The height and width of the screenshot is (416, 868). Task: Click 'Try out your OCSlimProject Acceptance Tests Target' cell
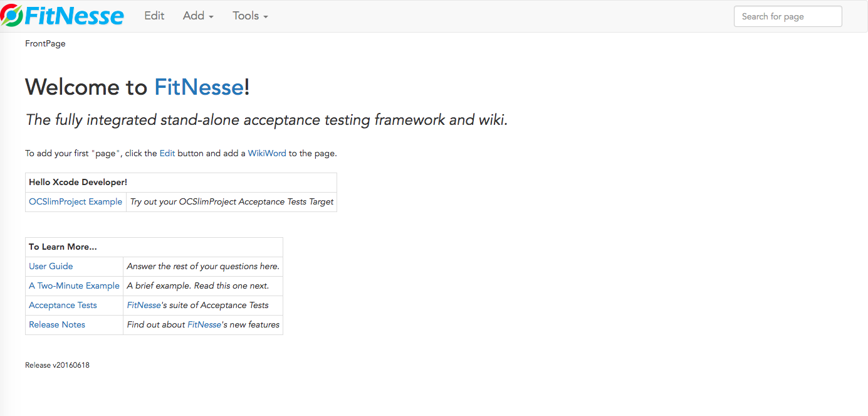click(232, 202)
